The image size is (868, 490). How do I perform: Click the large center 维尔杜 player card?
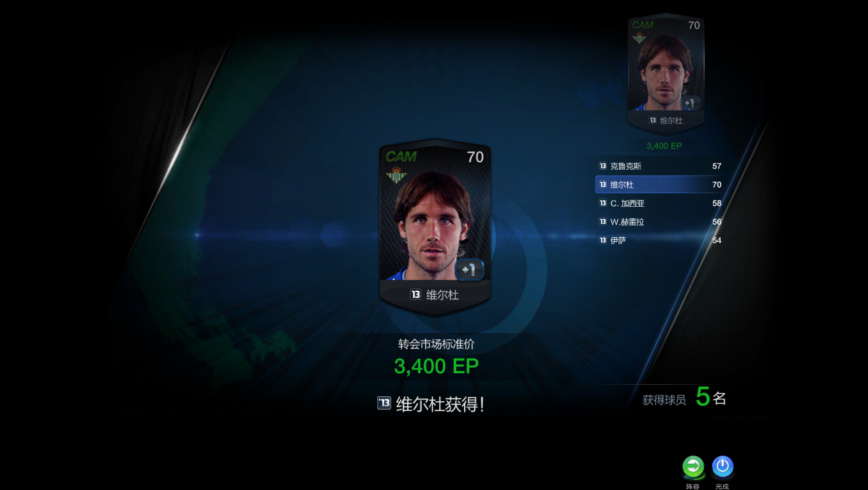(435, 227)
